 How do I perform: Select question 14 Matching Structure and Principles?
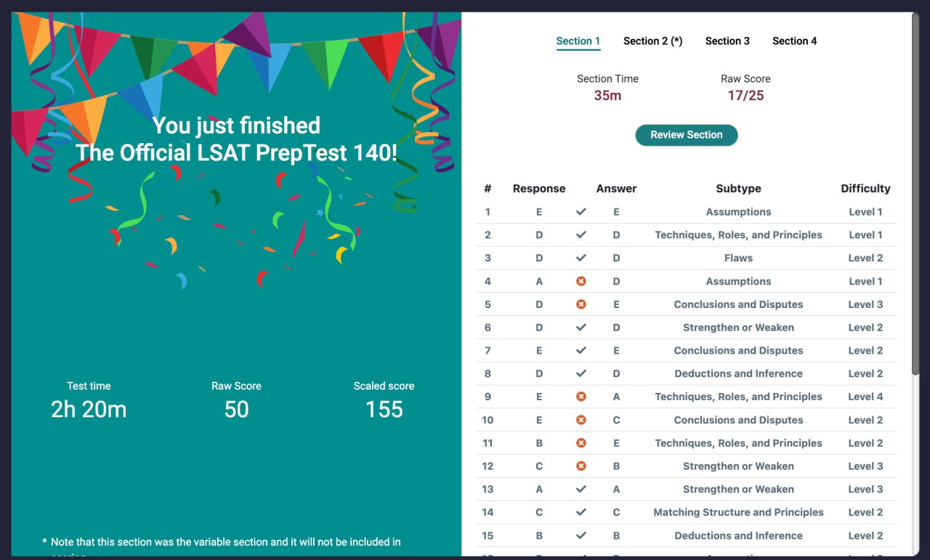[738, 512]
